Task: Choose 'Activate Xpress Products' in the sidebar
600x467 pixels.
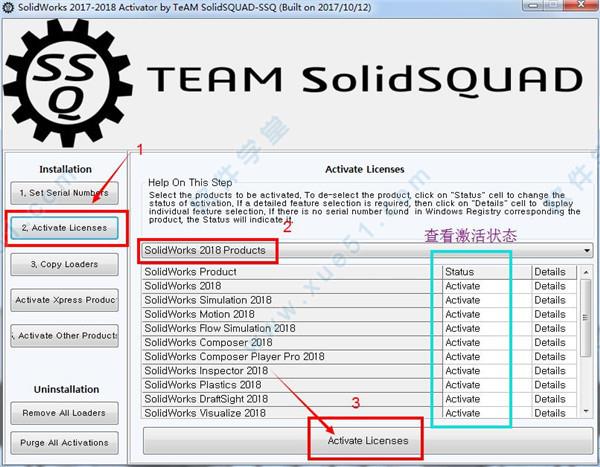Action: click(x=64, y=300)
